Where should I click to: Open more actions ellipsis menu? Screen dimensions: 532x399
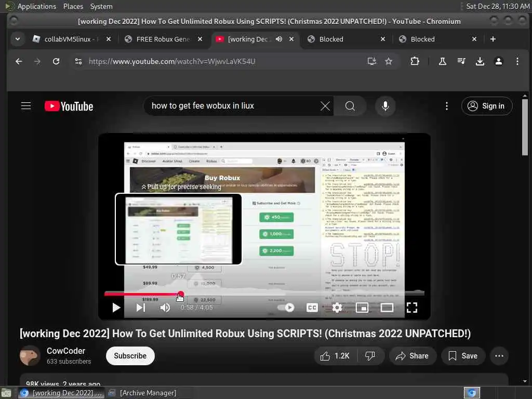coord(499,355)
